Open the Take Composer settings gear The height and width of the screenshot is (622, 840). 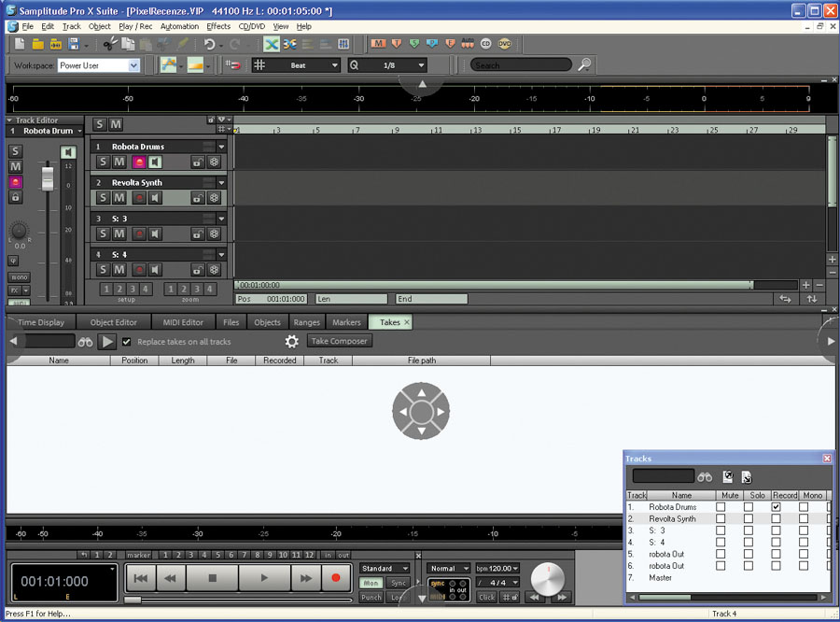click(x=291, y=342)
